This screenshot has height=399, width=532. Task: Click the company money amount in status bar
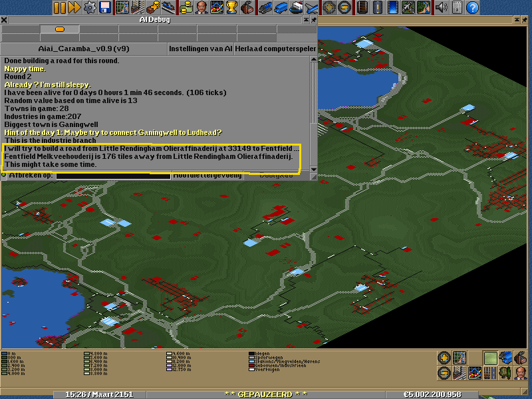tap(432, 394)
